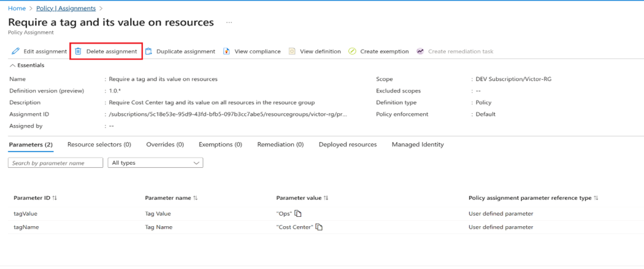Image resolution: width=644 pixels, height=269 pixels.
Task: Click the Tag Name parameter name cell
Action: coord(158,227)
